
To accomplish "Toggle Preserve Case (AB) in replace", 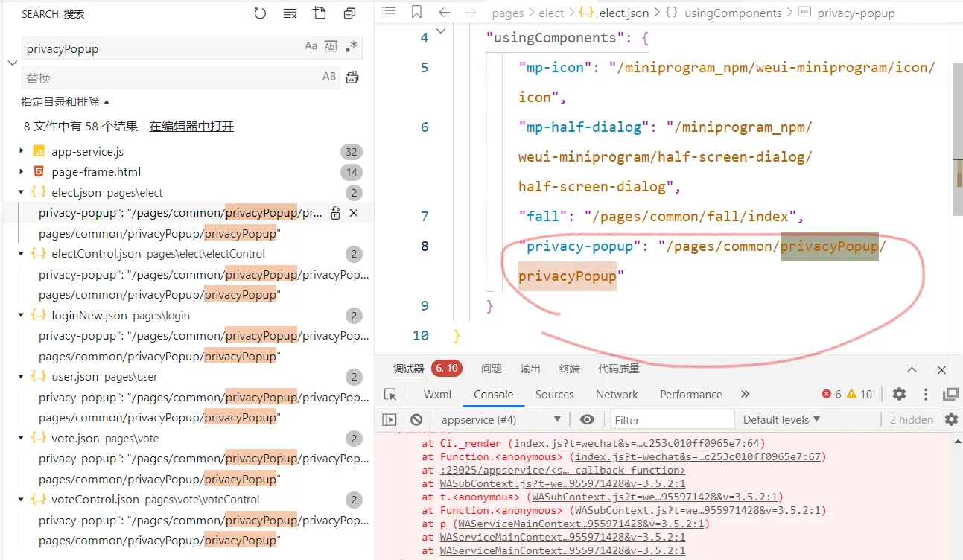I will coord(329,76).
